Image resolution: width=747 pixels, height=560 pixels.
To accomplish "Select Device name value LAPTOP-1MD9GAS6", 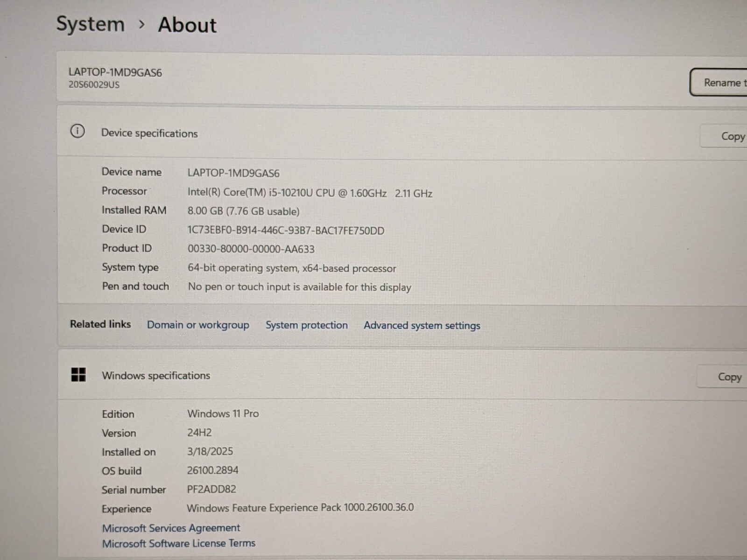I will click(x=233, y=173).
